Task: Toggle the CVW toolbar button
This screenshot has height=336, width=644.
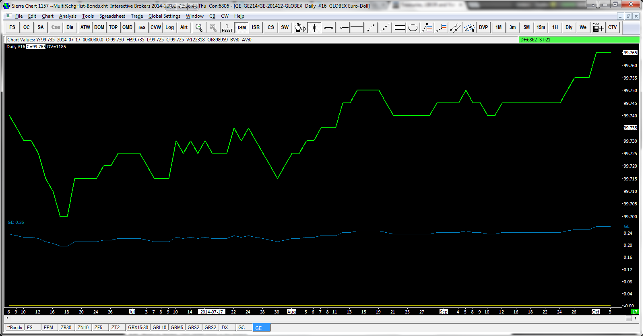Action: point(156,27)
